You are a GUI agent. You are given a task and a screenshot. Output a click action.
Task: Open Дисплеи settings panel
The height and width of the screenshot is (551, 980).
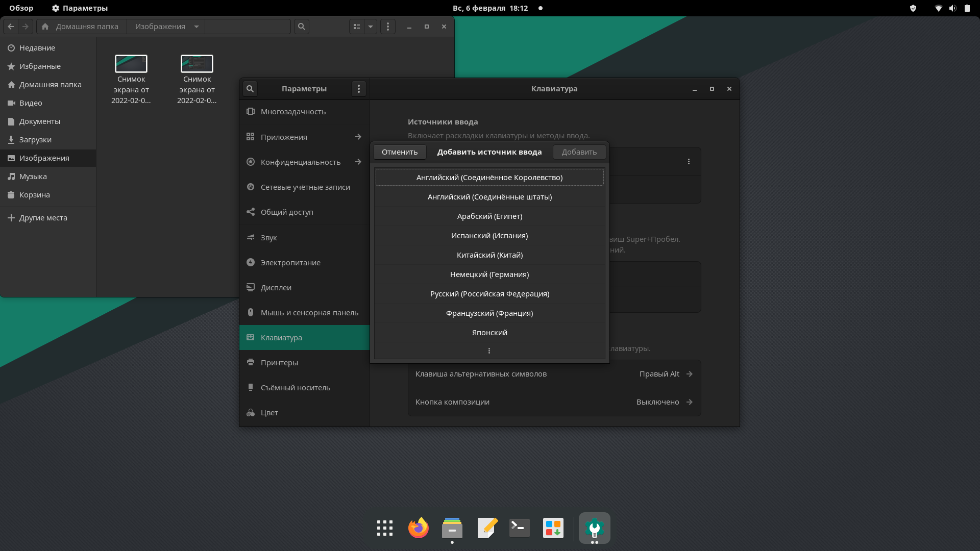(304, 287)
